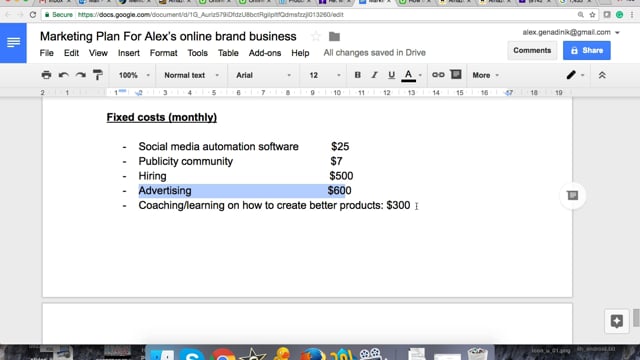The image size is (640, 360).
Task: Click 'All changes saved in Drive' status
Action: (374, 53)
